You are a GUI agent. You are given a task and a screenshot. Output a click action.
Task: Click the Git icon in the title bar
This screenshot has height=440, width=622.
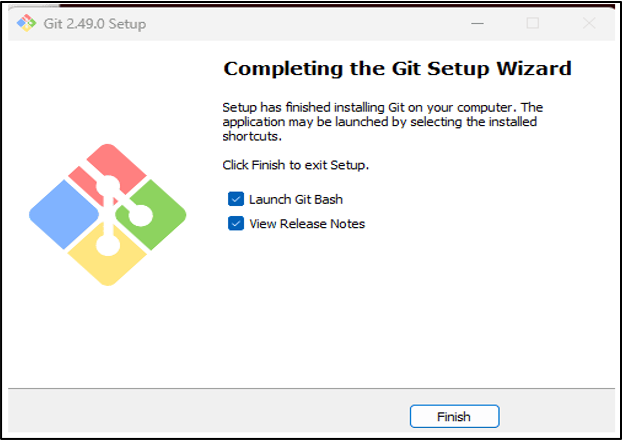click(x=27, y=23)
